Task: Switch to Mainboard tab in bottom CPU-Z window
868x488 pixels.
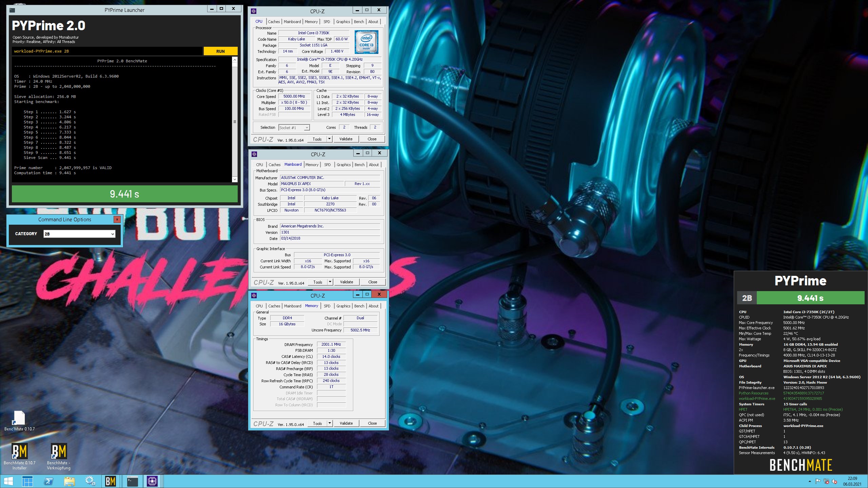Action: click(x=292, y=306)
